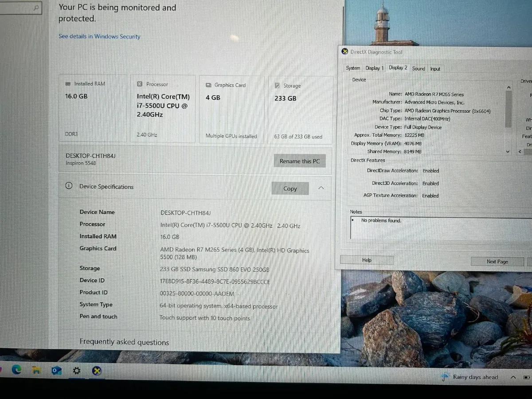Open See details in Windows Security link
The image size is (532, 399).
tap(99, 36)
